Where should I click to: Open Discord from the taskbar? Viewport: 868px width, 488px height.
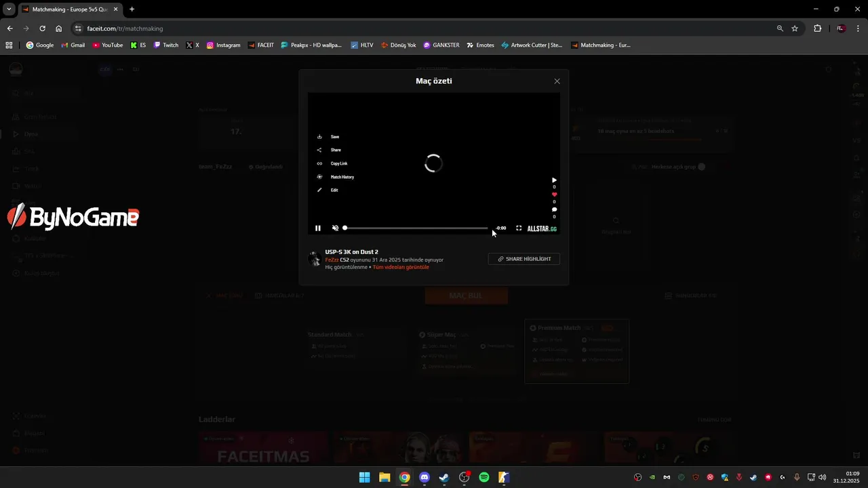click(x=425, y=477)
